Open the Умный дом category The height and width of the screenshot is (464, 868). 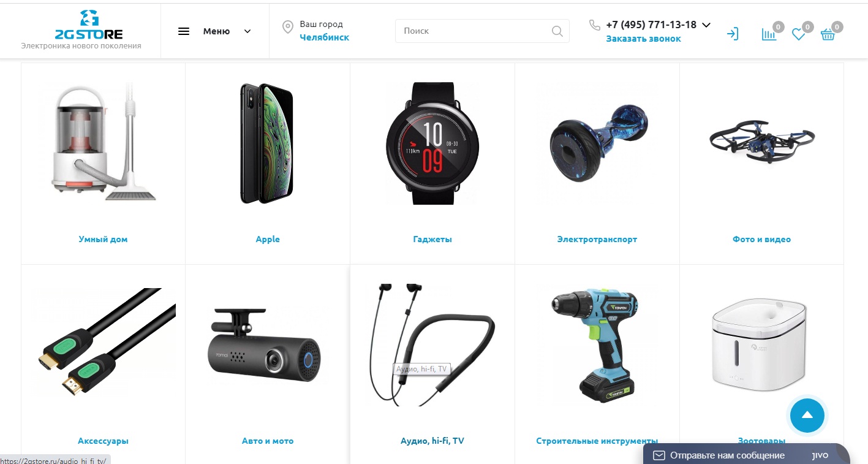103,240
